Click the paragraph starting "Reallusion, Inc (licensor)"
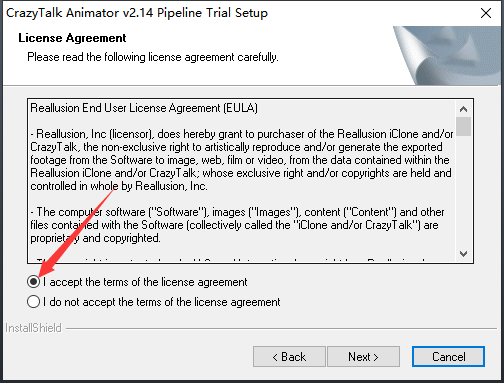 tap(242, 160)
